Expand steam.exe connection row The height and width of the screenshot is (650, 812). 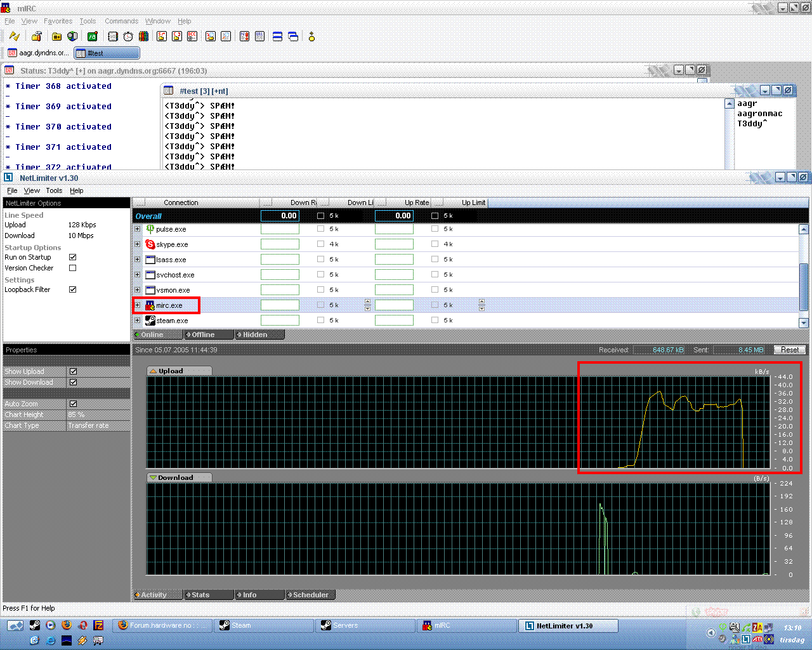tap(137, 320)
